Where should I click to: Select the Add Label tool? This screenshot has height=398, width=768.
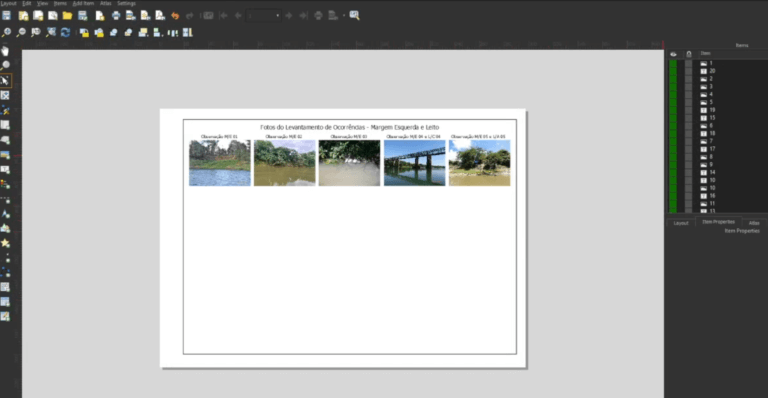(x=5, y=169)
